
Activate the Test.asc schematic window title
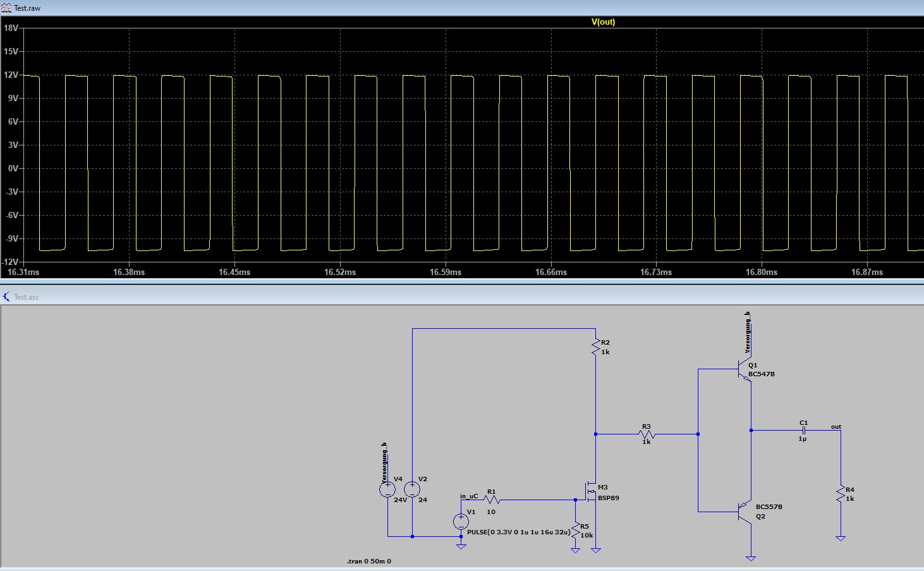coord(27,297)
